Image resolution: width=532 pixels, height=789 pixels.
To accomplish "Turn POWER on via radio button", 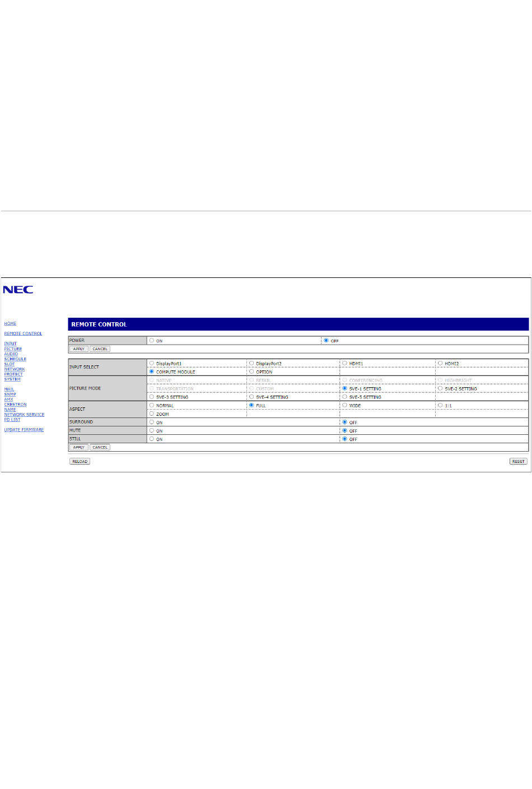I will (x=152, y=340).
